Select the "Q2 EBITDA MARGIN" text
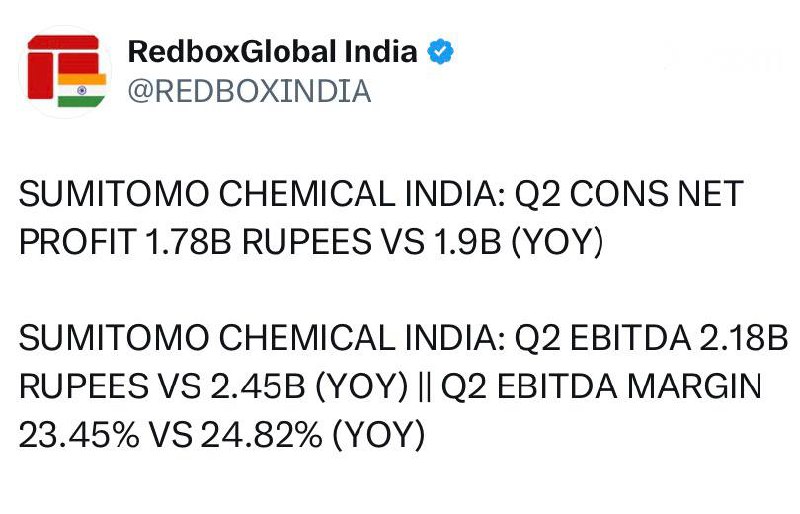Screen dimensions: 800x514 coord(601,388)
